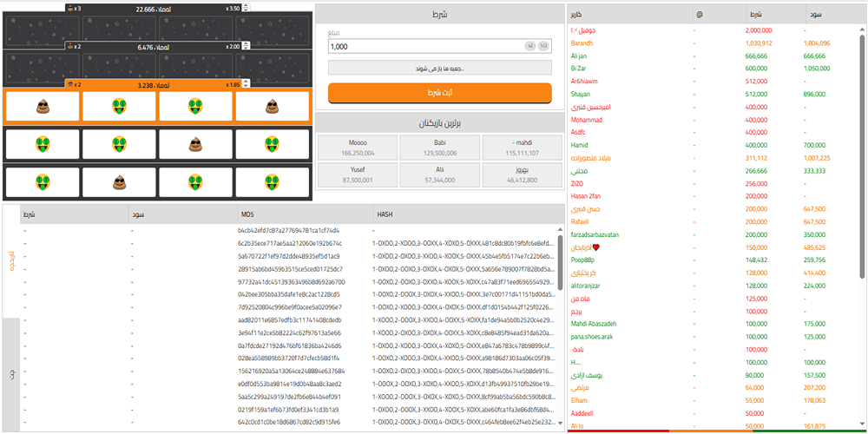Screen dimensions: 868x434
Task: Click the x2 double-bet chip in amount field
Action: point(529,47)
